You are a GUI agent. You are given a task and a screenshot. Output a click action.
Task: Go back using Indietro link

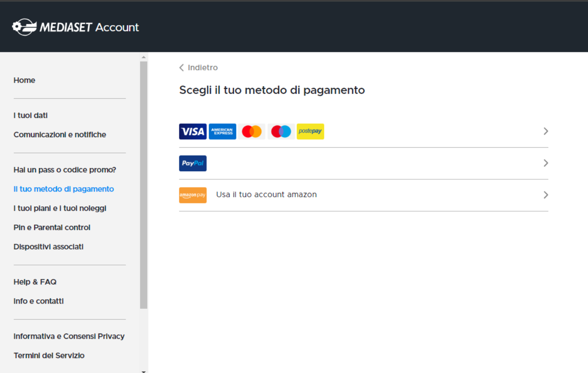coord(199,68)
